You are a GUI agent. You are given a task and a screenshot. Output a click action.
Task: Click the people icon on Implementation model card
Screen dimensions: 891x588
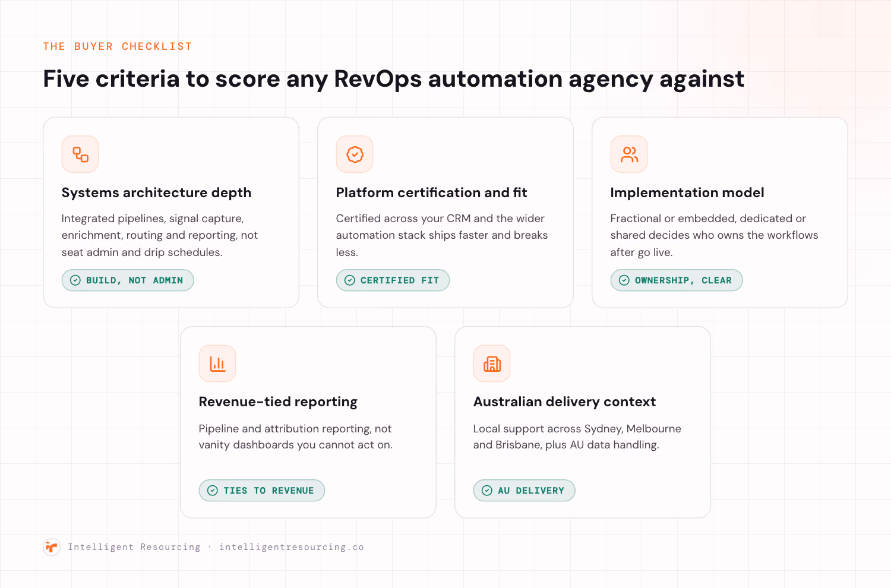(x=629, y=154)
